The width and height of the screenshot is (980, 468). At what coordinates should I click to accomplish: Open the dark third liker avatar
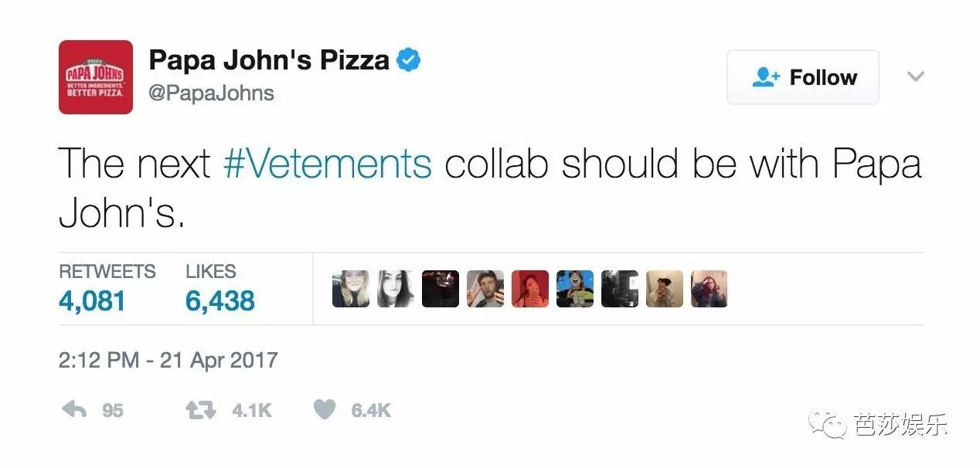440,289
